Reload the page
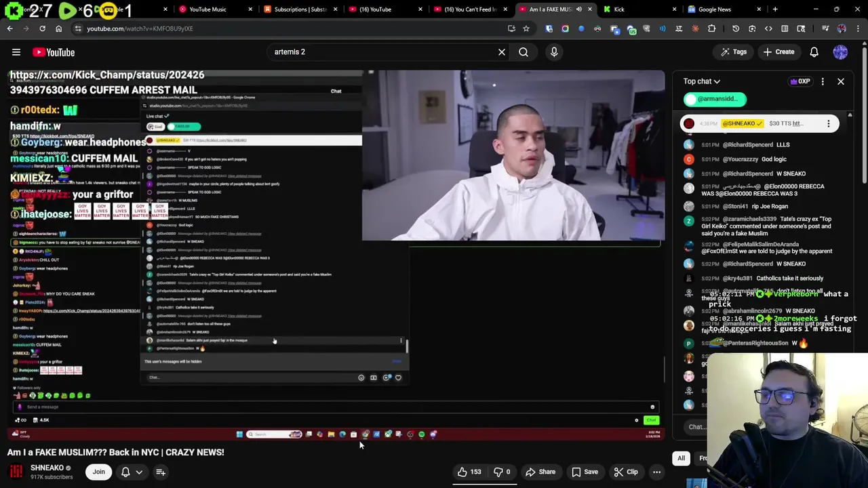The width and height of the screenshot is (868, 488). (42, 28)
